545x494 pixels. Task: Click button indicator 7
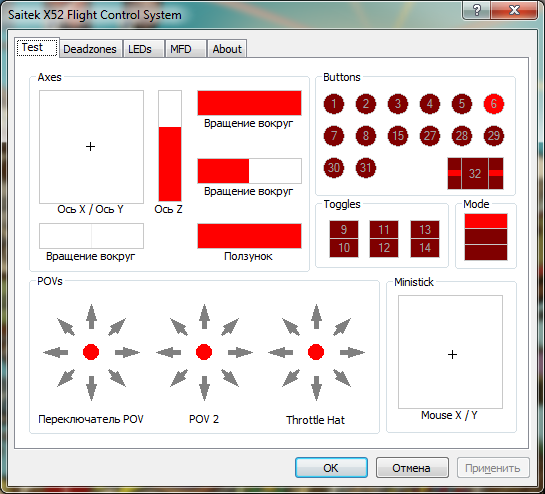[334, 136]
